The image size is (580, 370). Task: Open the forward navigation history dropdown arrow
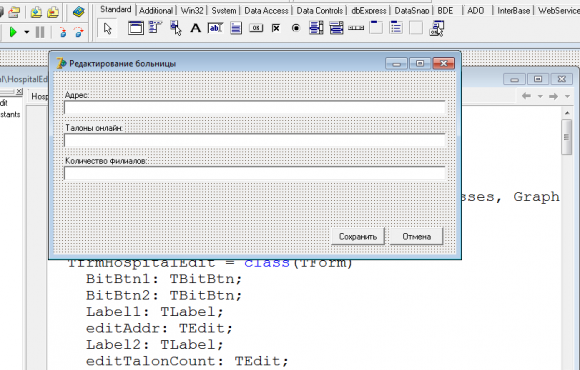pyautogui.click(x=567, y=97)
